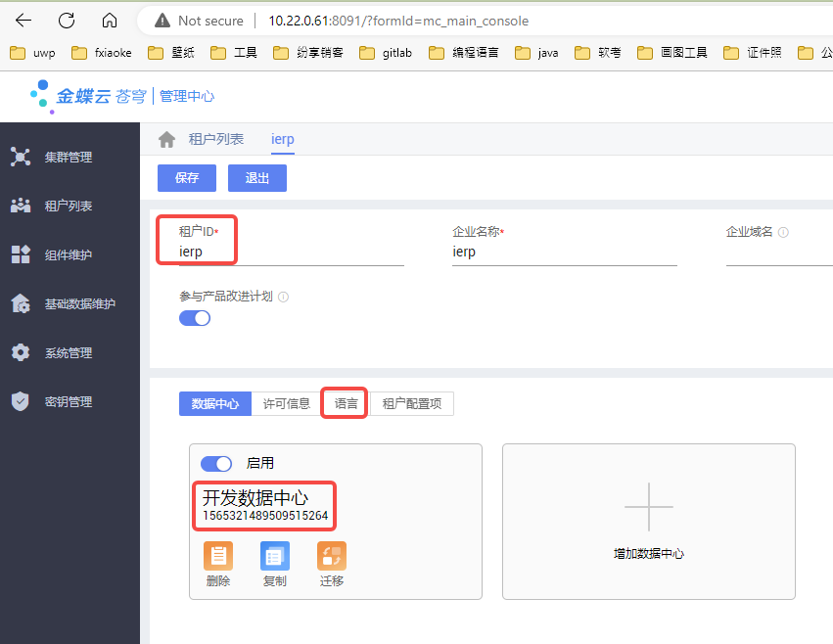Open the uwp bookmark folder
The width and height of the screenshot is (833, 644).
(x=32, y=53)
